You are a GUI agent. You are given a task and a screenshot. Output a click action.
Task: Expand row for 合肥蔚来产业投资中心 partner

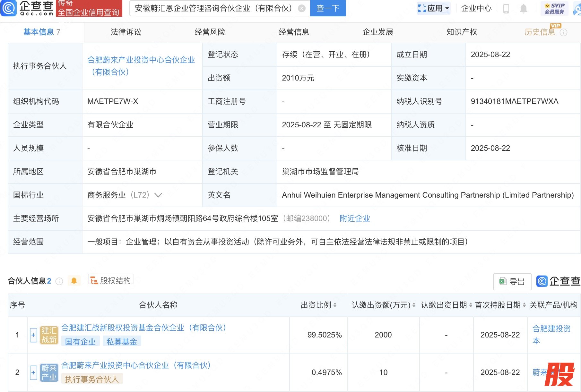[x=33, y=372]
